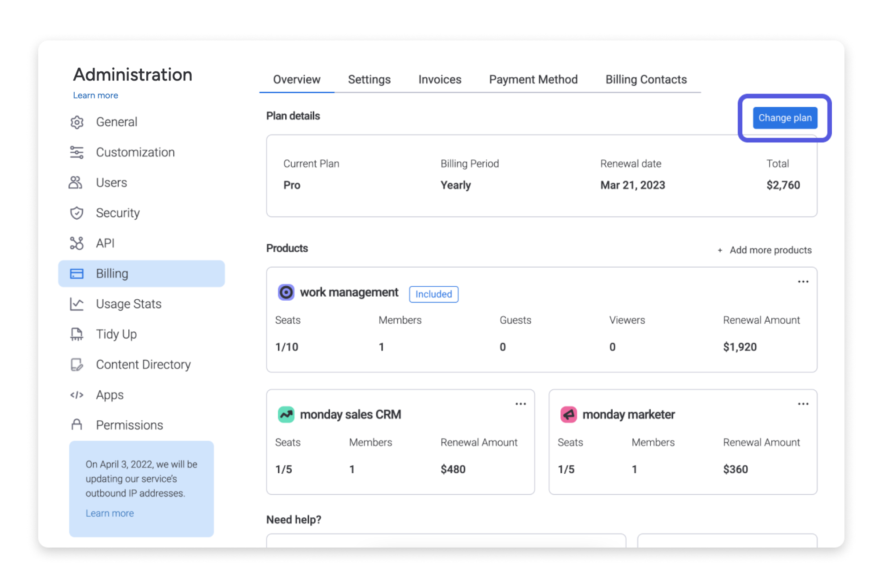Click the Plan details heading

click(293, 116)
